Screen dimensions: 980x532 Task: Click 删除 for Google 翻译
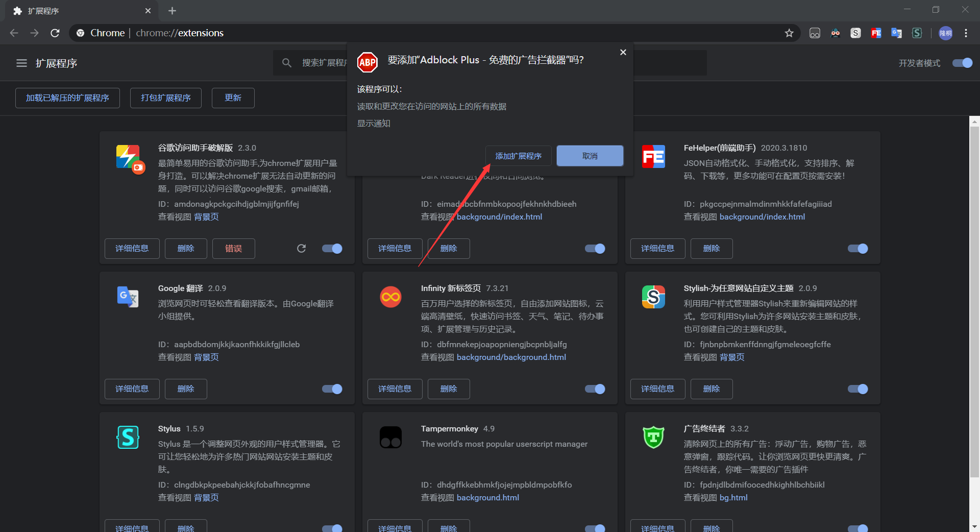click(x=186, y=389)
